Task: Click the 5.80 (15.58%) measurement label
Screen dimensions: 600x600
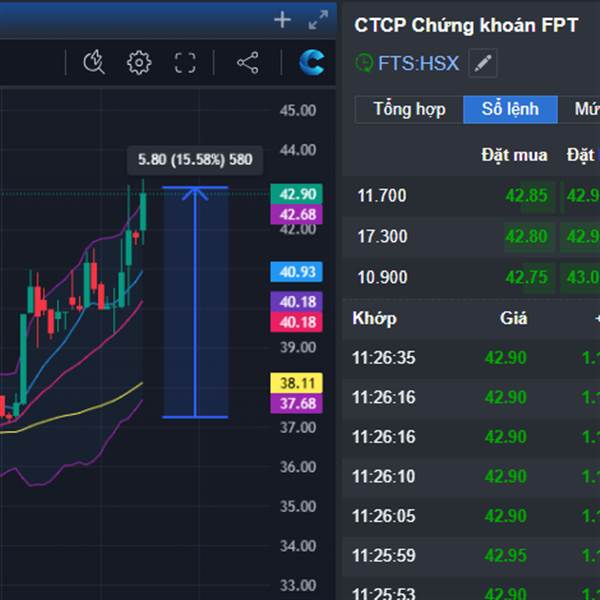Action: pyautogui.click(x=195, y=160)
